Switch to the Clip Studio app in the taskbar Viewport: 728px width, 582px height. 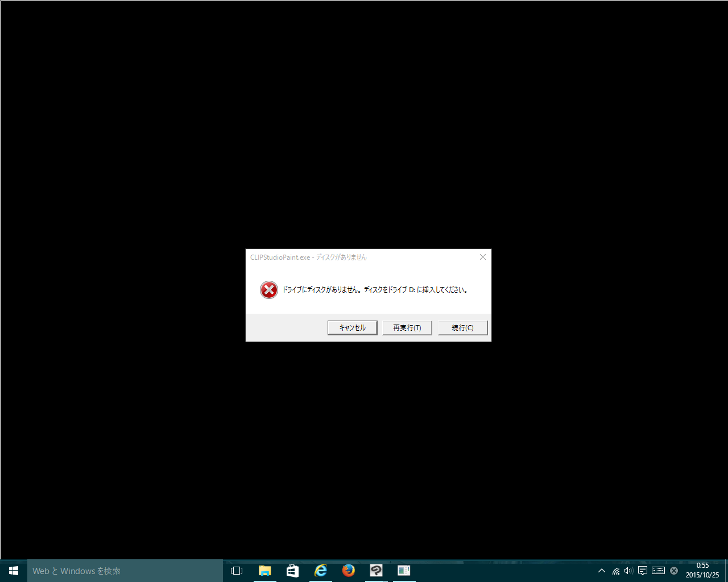[x=376, y=571]
